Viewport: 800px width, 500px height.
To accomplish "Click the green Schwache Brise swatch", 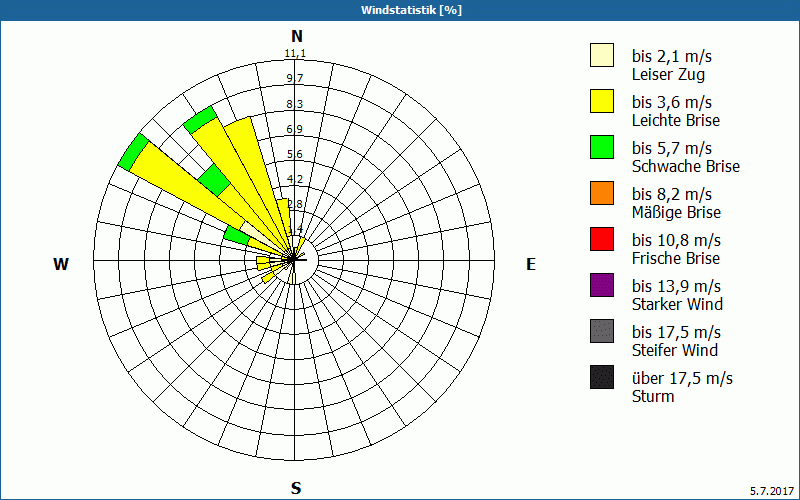I will pos(602,147).
